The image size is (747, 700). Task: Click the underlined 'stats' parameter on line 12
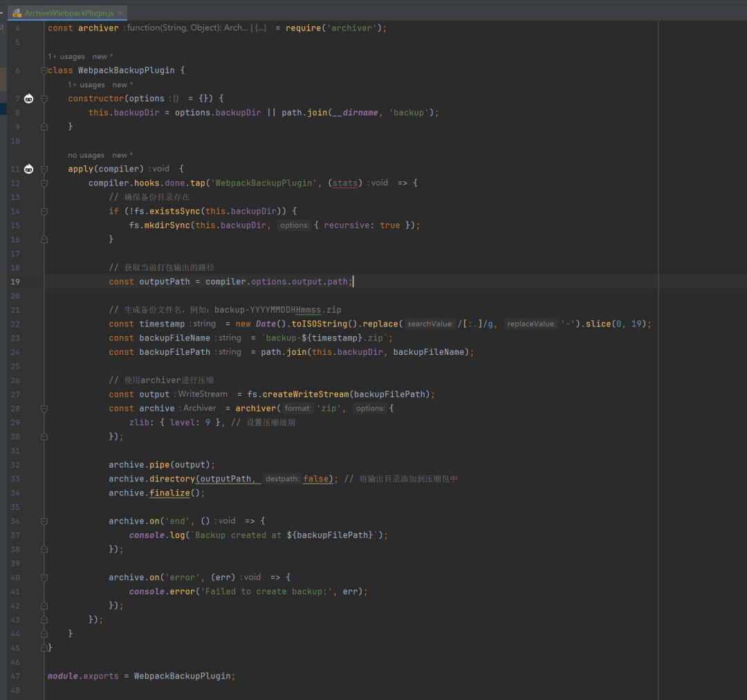coord(345,183)
